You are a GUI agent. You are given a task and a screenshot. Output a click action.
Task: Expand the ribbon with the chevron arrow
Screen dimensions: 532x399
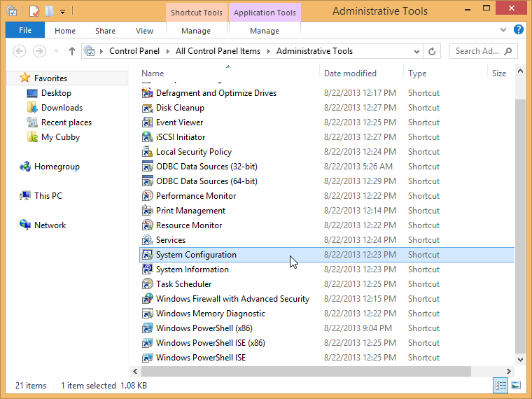point(503,30)
